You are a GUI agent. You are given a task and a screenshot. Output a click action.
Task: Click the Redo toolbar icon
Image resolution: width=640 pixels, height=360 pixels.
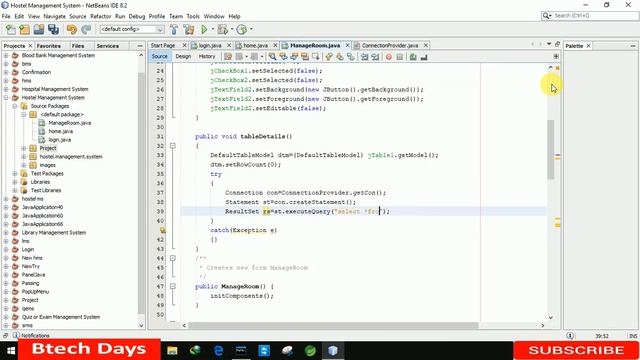[x=86, y=29]
